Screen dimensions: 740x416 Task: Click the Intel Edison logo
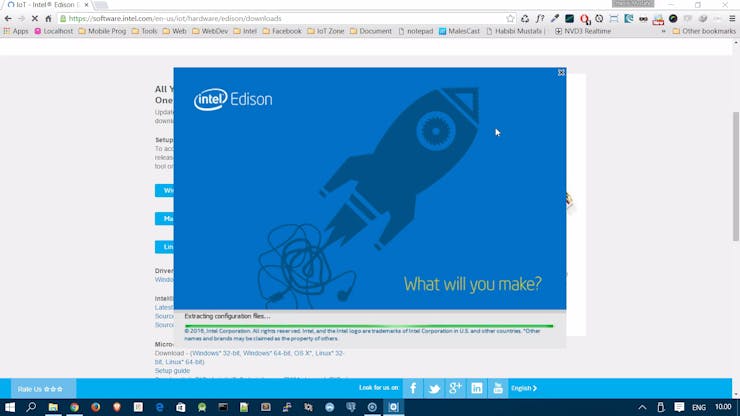233,99
